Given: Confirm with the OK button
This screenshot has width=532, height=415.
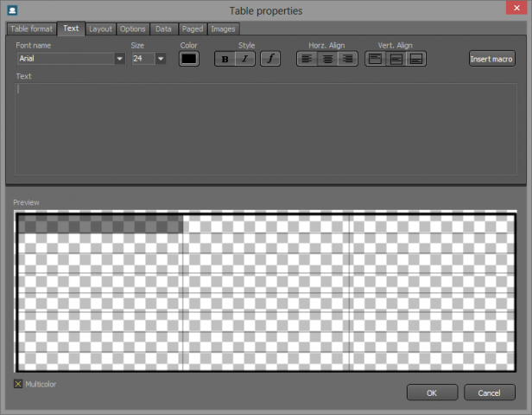Looking at the screenshot, I should 432,393.
